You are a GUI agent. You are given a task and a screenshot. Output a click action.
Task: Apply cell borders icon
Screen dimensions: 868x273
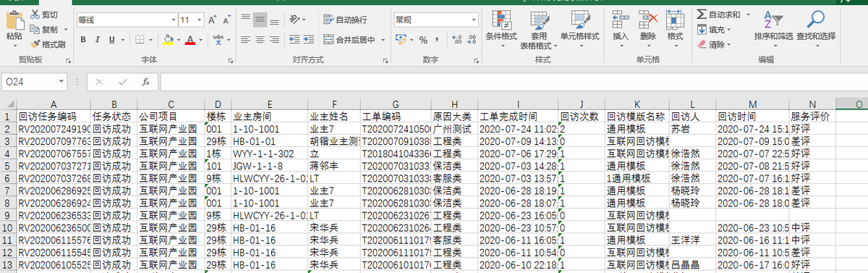(140, 39)
